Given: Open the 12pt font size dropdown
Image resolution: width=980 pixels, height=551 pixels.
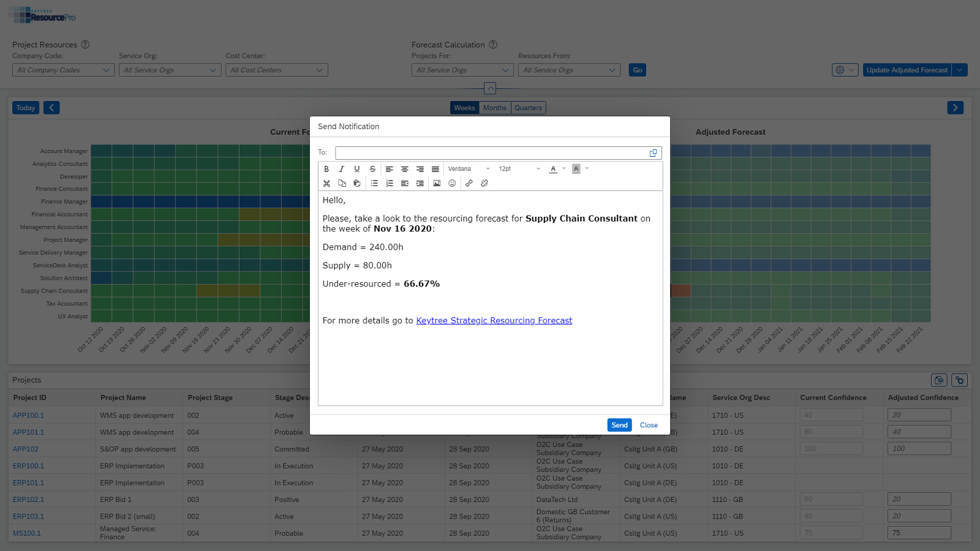Looking at the screenshot, I should [x=519, y=169].
